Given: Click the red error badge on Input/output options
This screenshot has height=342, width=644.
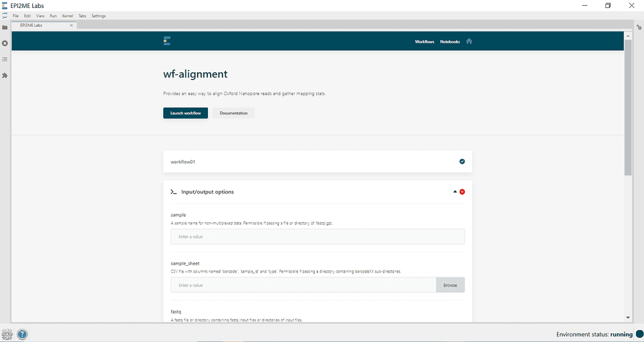Looking at the screenshot, I should [462, 191].
